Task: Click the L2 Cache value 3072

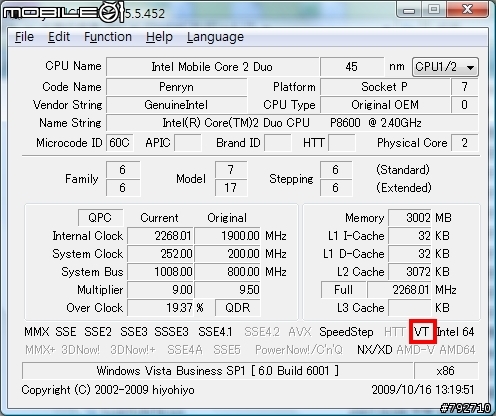Action: pos(410,272)
